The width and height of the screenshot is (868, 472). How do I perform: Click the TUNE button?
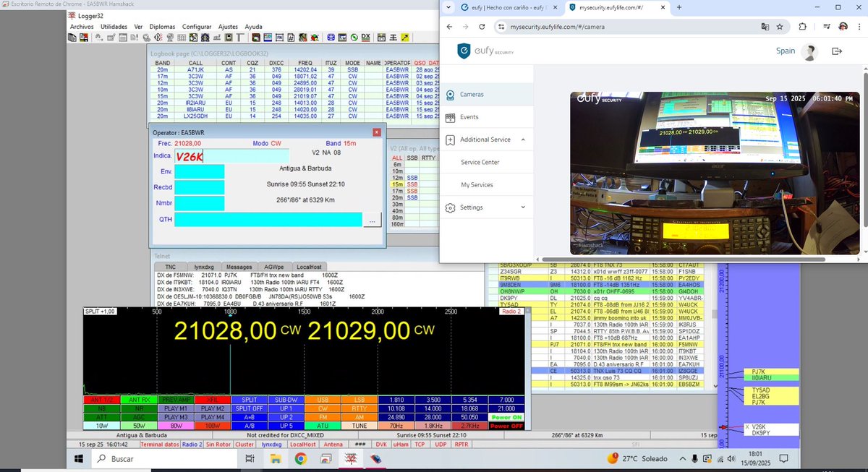[359, 426]
